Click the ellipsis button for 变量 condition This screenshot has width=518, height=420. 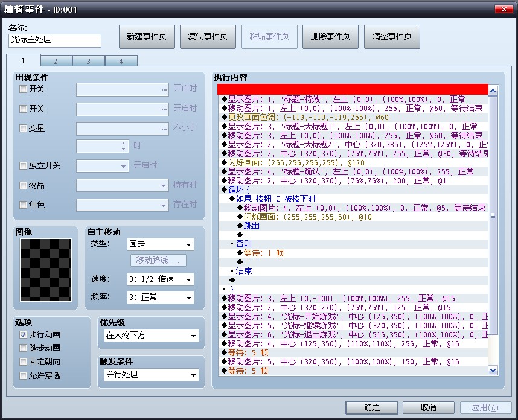coord(164,129)
